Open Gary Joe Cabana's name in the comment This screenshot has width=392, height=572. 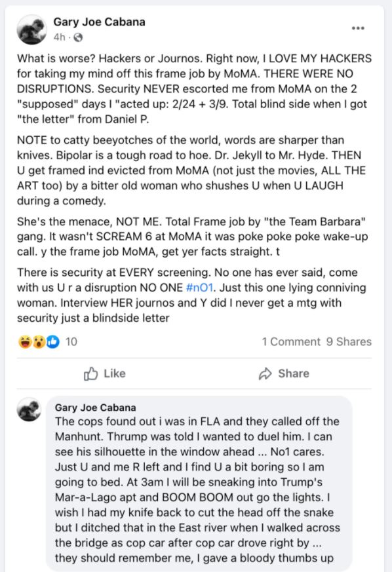[x=95, y=408]
